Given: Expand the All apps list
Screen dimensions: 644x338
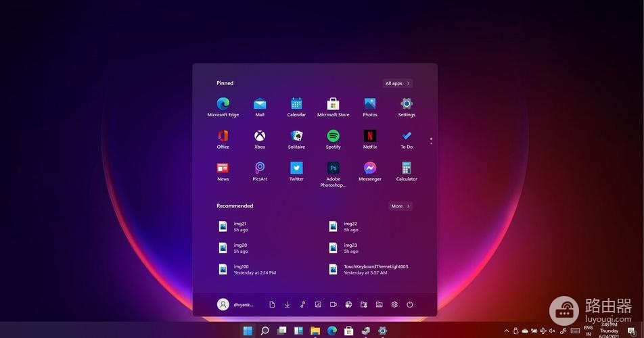Looking at the screenshot, I should [x=397, y=83].
